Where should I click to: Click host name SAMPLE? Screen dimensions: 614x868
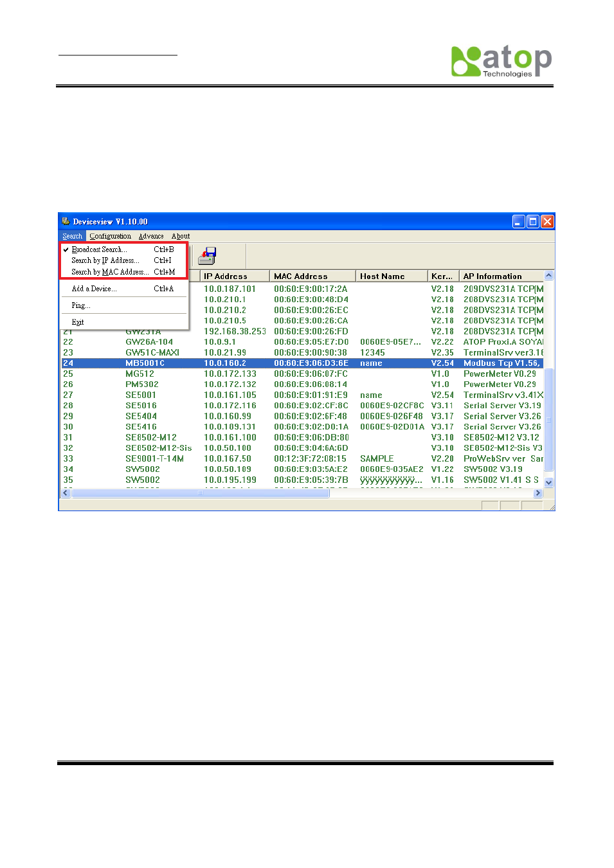coord(377,458)
